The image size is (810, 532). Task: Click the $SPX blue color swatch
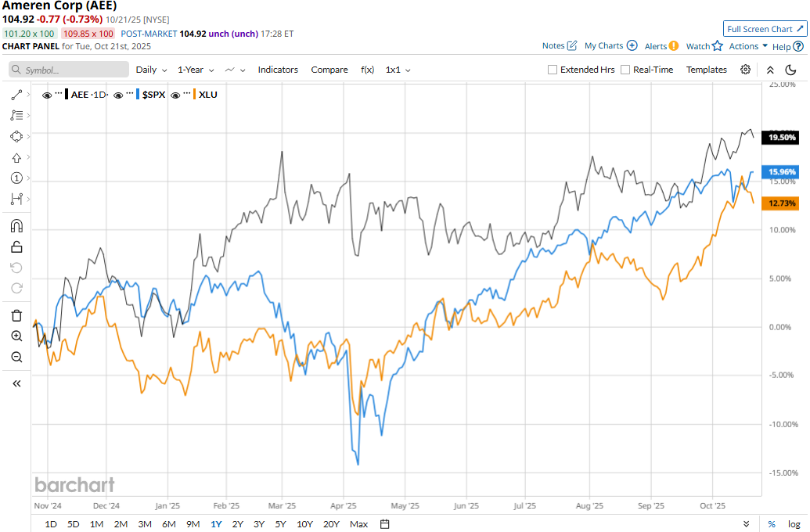(138, 95)
